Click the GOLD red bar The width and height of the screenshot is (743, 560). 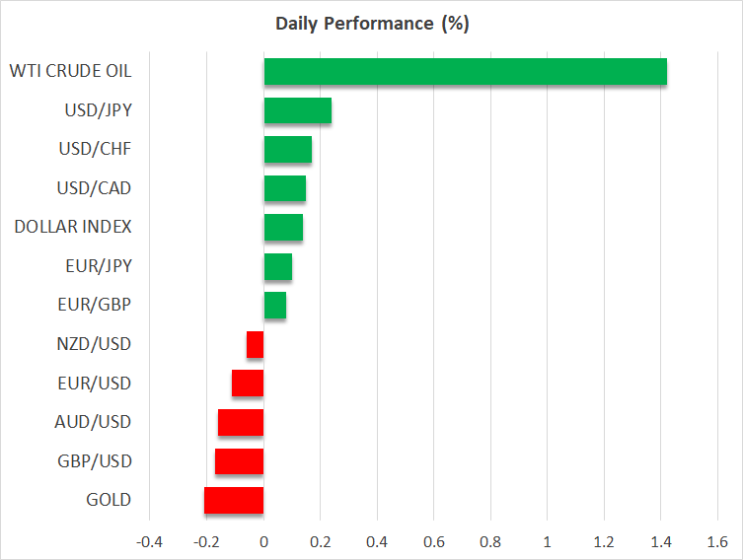coord(234,500)
